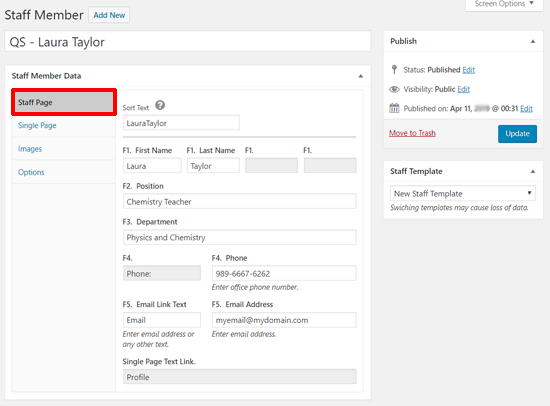Edit the Published status link
The width and height of the screenshot is (550, 406).
469,70
